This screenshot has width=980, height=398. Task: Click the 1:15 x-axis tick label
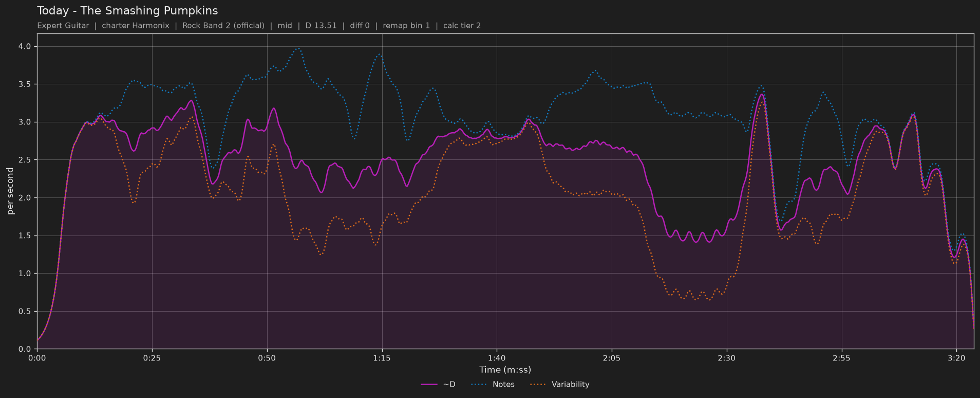[x=382, y=358]
